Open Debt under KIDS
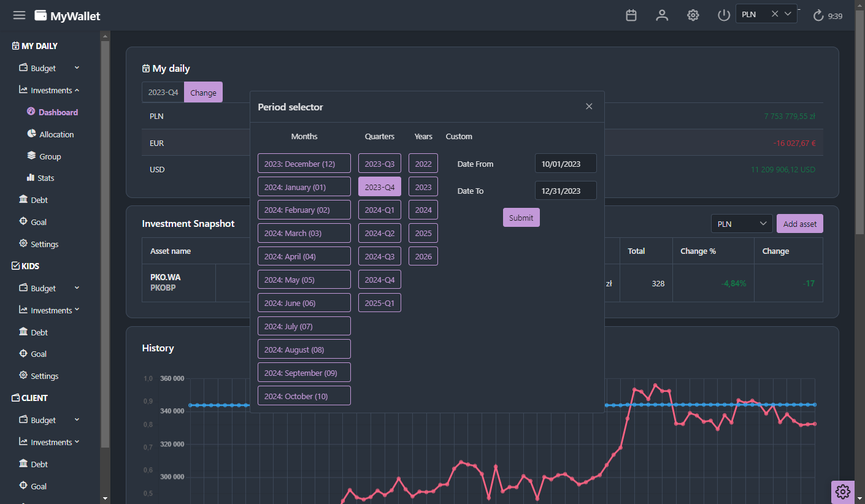 [x=34, y=332]
